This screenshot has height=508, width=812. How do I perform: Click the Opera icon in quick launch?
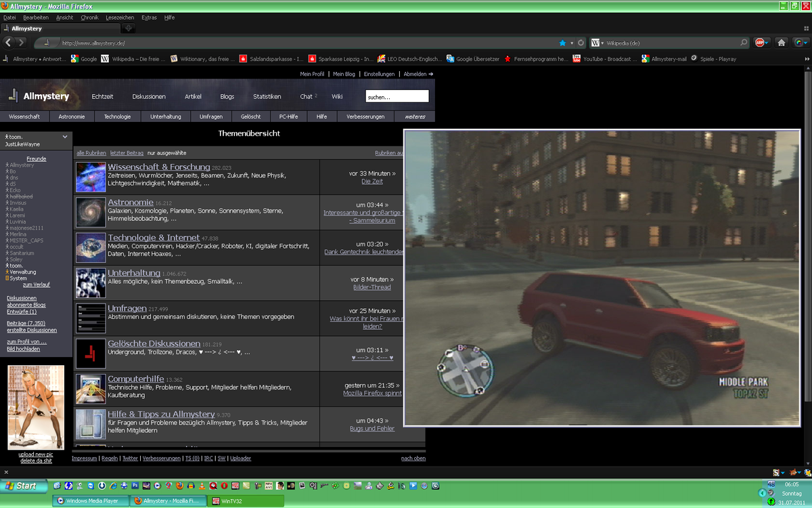225,486
